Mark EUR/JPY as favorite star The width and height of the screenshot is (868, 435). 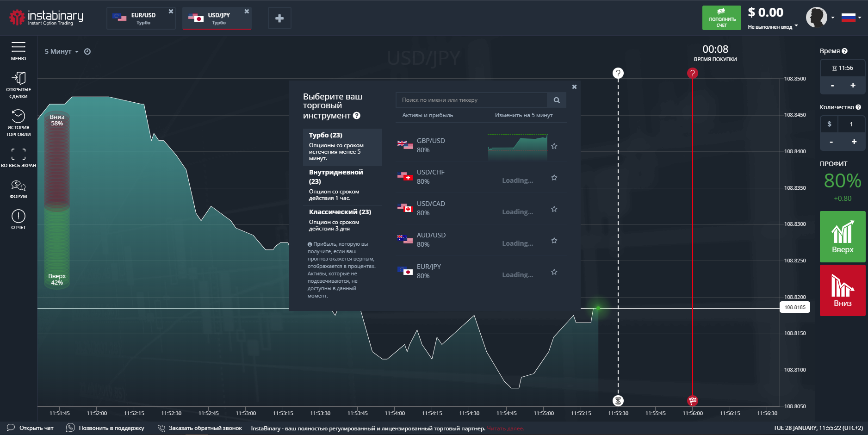coord(554,272)
